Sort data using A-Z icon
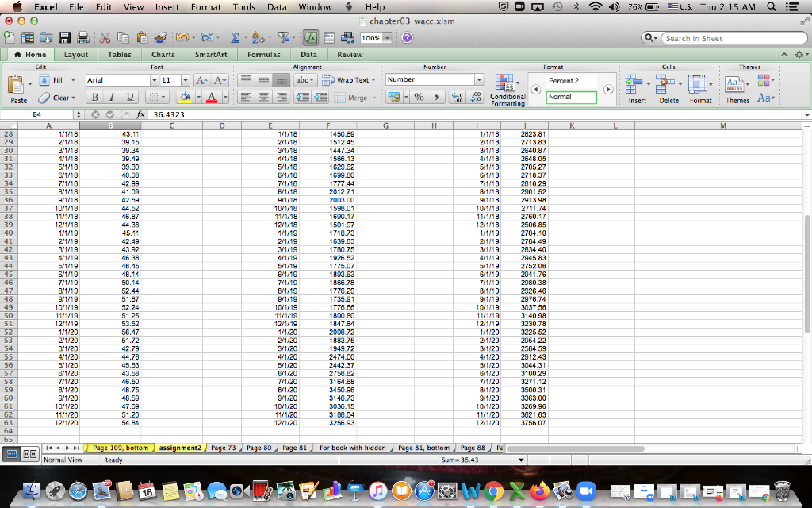The image size is (812, 508). [x=257, y=37]
